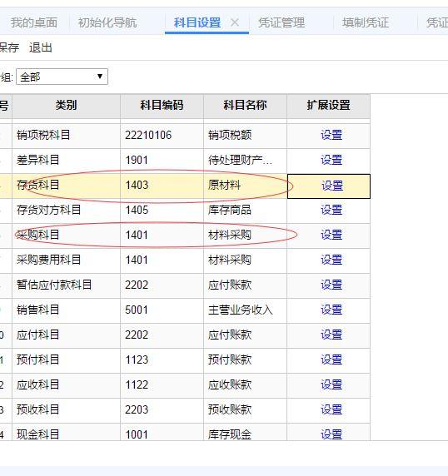The image size is (448, 476).
Task: Select 材料采购 in the 采购费用科目 row
Action: coord(245,260)
